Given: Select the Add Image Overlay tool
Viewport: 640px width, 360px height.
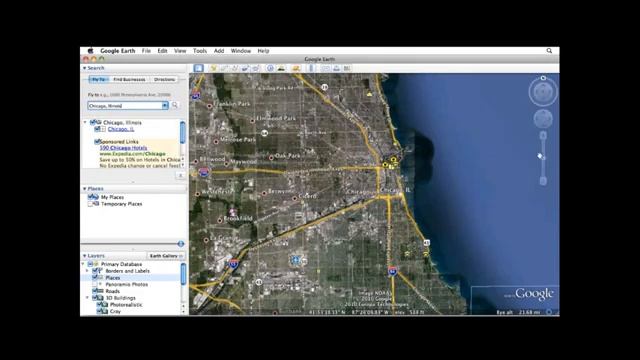Looking at the screenshot, I should click(x=245, y=68).
